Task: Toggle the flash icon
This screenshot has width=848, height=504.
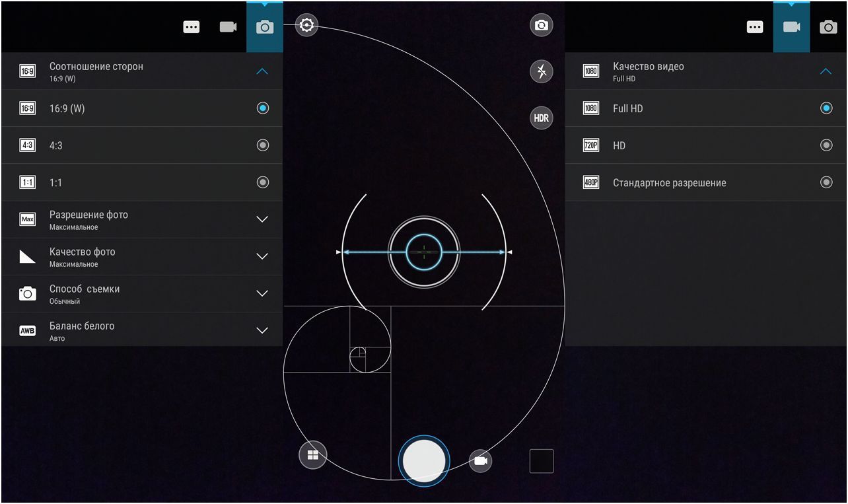Action: [x=541, y=71]
